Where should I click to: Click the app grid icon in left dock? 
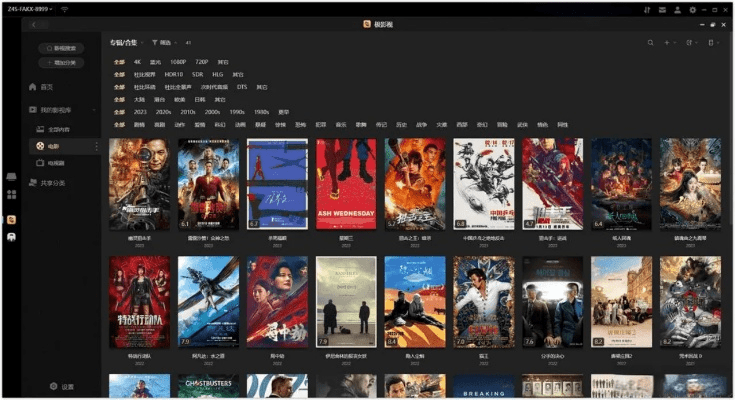pos(11,193)
